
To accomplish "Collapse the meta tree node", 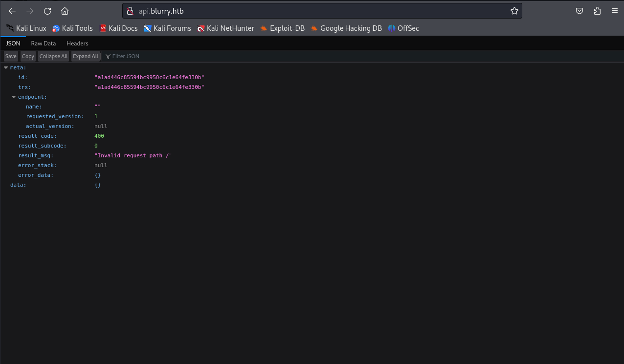I will 6,68.
